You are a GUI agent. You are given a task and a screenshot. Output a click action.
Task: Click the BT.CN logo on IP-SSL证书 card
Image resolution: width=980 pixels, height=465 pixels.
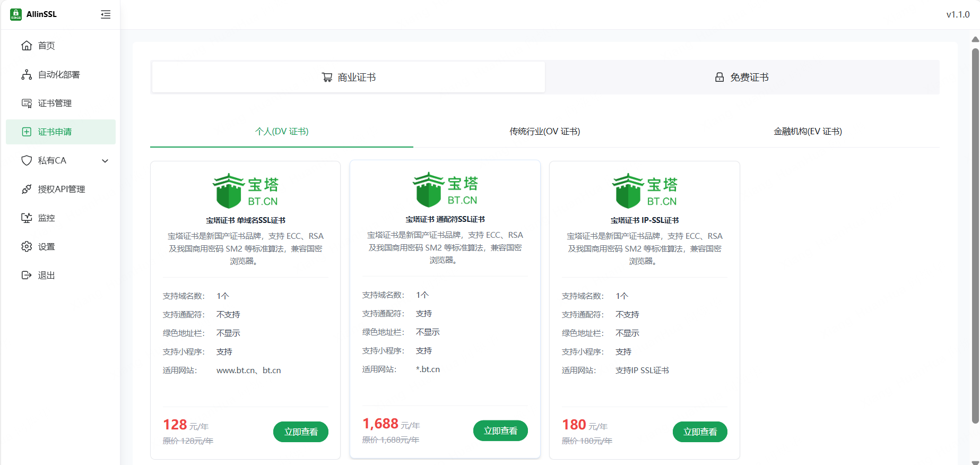645,191
